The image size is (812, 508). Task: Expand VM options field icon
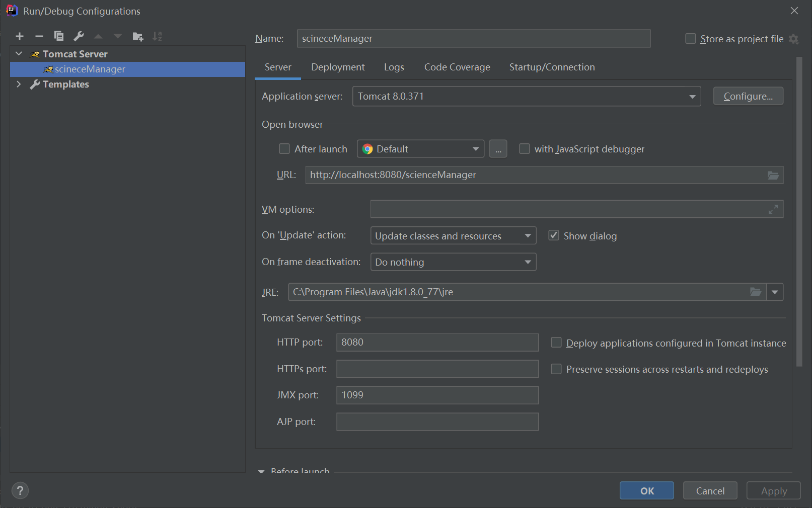click(x=773, y=209)
